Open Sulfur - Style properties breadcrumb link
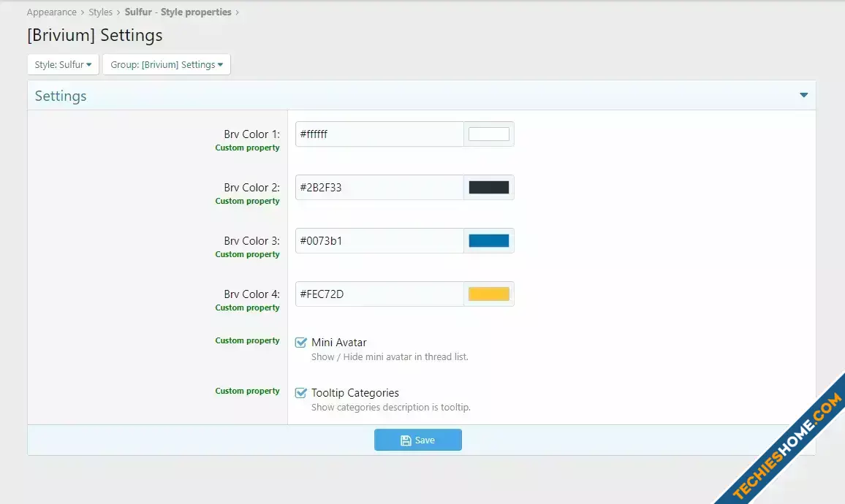Image resolution: width=845 pixels, height=504 pixels. 178,12
